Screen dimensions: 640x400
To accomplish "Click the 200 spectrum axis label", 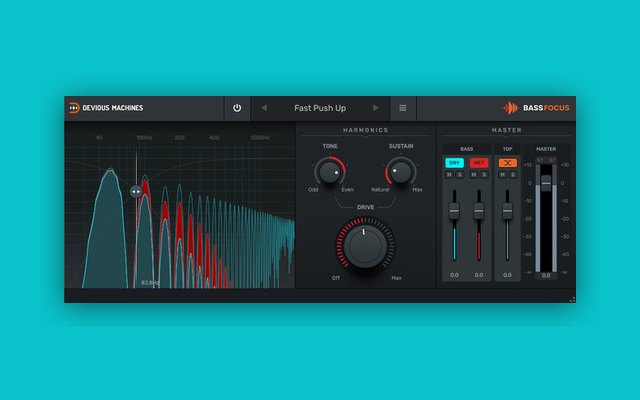I will click(x=180, y=138).
